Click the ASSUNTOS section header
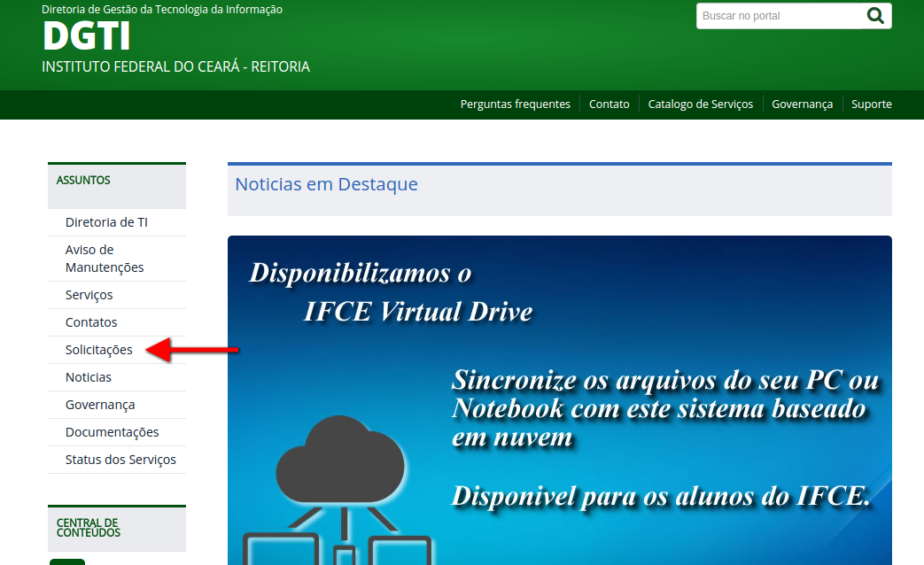 (83, 181)
